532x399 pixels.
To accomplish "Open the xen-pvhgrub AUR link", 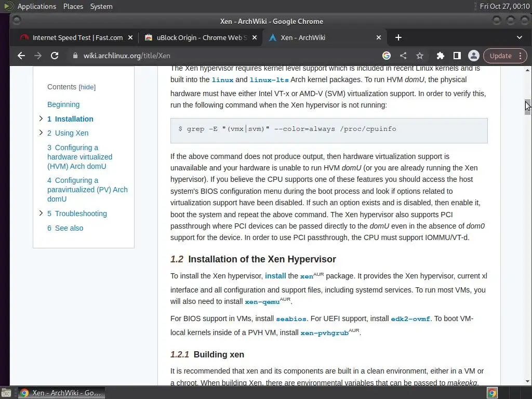I will point(324,333).
